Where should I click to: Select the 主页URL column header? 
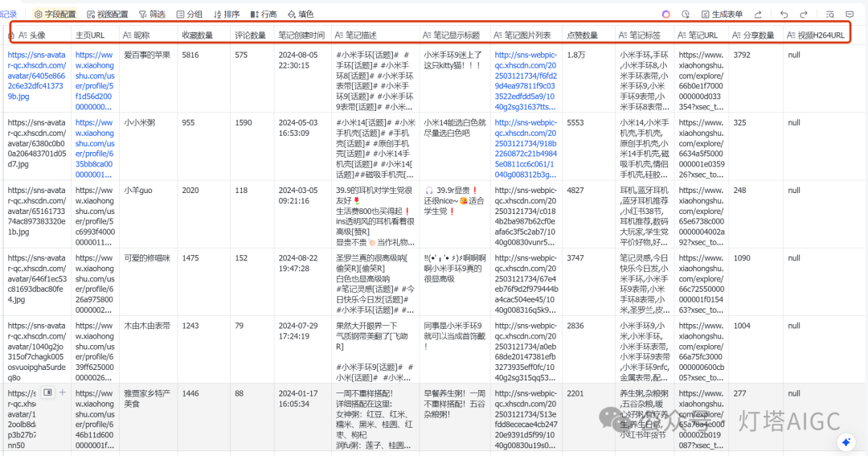(x=95, y=35)
